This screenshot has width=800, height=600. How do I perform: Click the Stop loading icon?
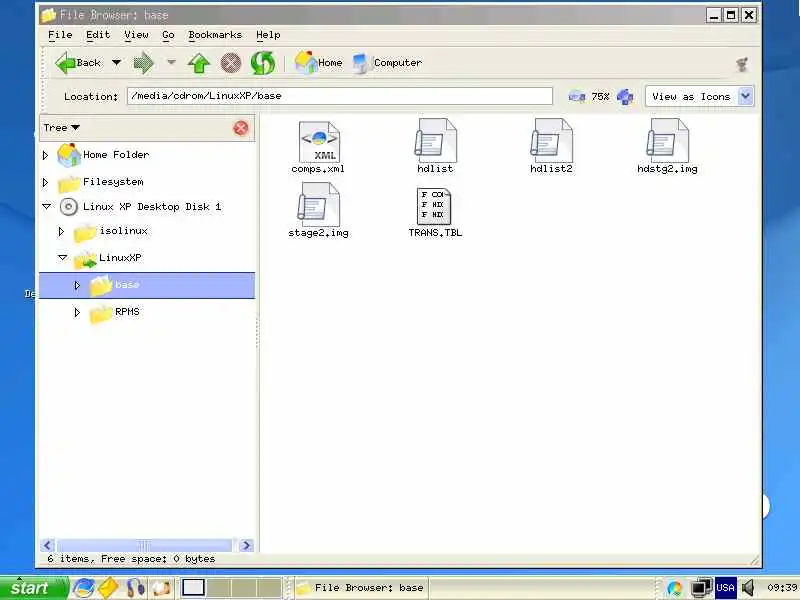coord(231,63)
